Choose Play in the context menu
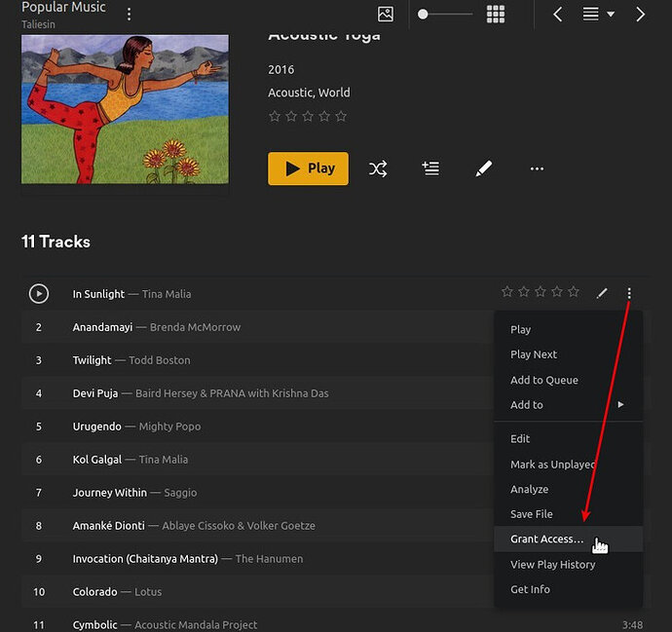672x632 pixels. pyautogui.click(x=569, y=329)
